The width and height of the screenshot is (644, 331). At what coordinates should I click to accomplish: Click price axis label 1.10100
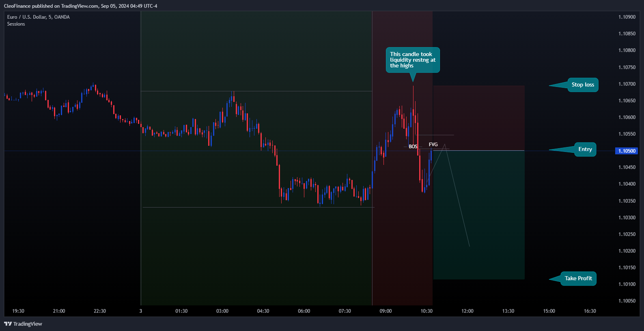pyautogui.click(x=627, y=284)
